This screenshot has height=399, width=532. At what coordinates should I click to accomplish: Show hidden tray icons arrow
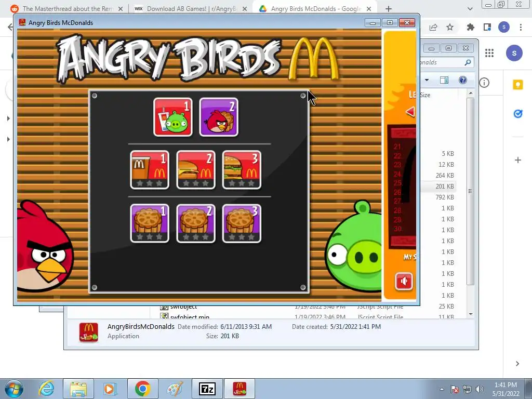pyautogui.click(x=442, y=389)
